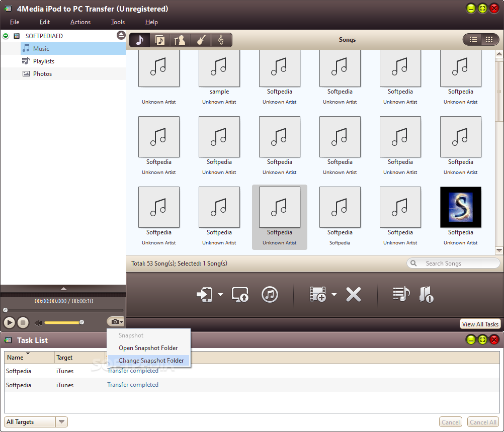Click the volume speaker icon

point(38,323)
